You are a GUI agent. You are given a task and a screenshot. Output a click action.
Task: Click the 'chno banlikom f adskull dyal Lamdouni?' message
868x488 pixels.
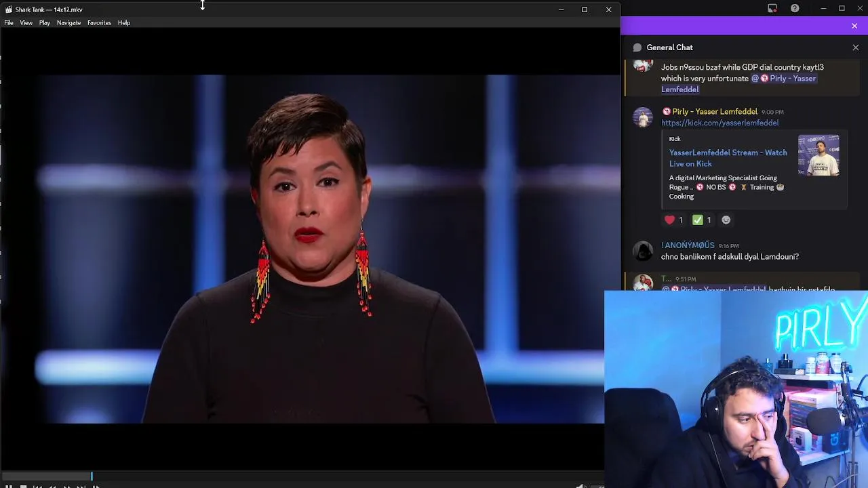(730, 257)
